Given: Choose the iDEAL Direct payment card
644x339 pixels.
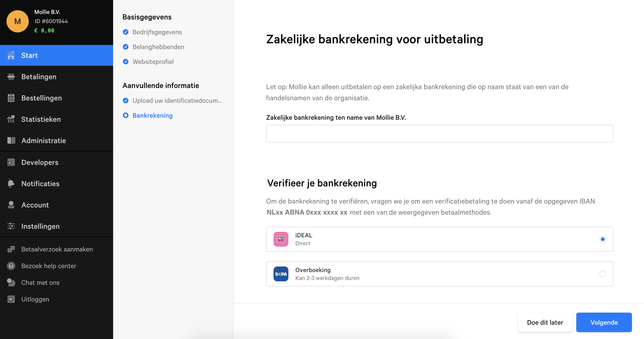Looking at the screenshot, I should click(440, 239).
